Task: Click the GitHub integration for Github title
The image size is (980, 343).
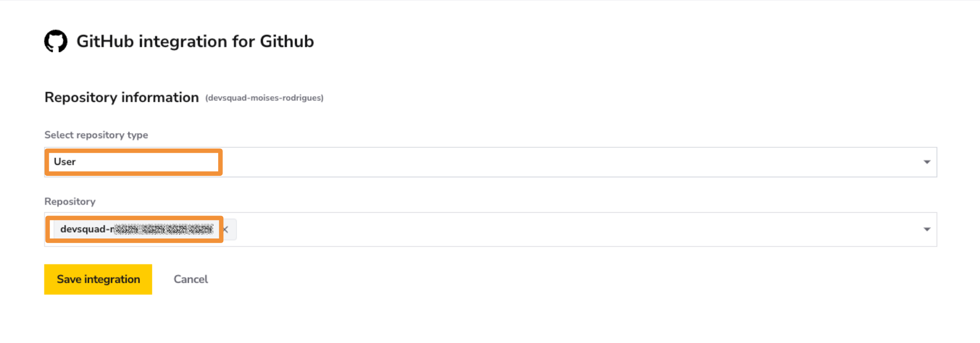Action: [x=195, y=41]
